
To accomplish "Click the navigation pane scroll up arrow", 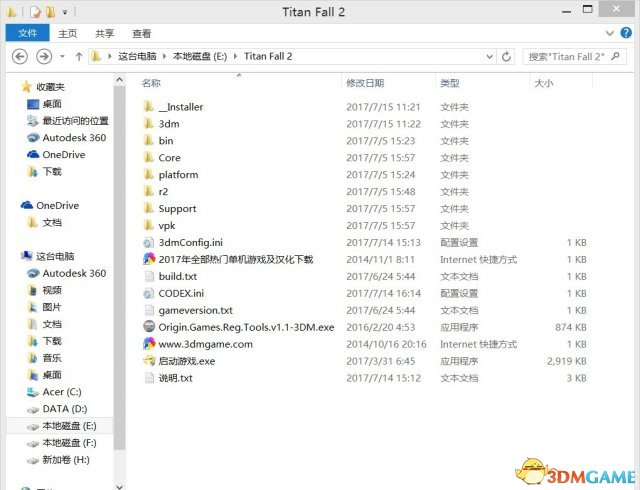I will tap(119, 80).
